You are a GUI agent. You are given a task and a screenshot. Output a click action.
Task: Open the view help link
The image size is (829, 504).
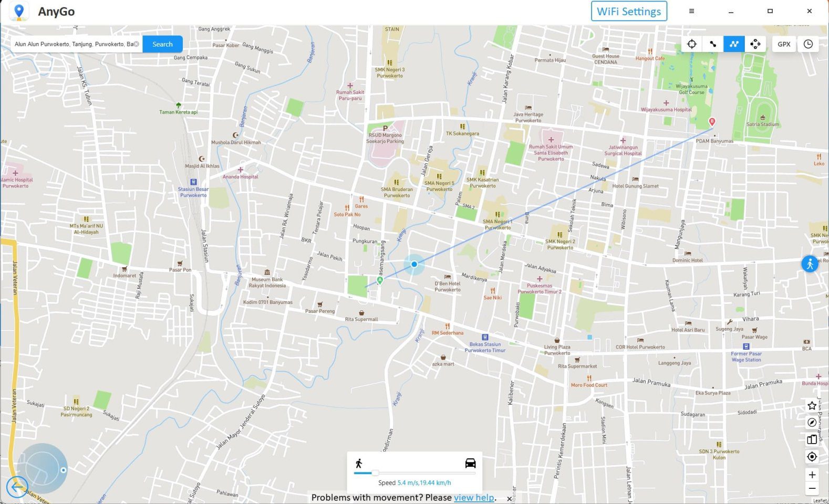tap(473, 497)
